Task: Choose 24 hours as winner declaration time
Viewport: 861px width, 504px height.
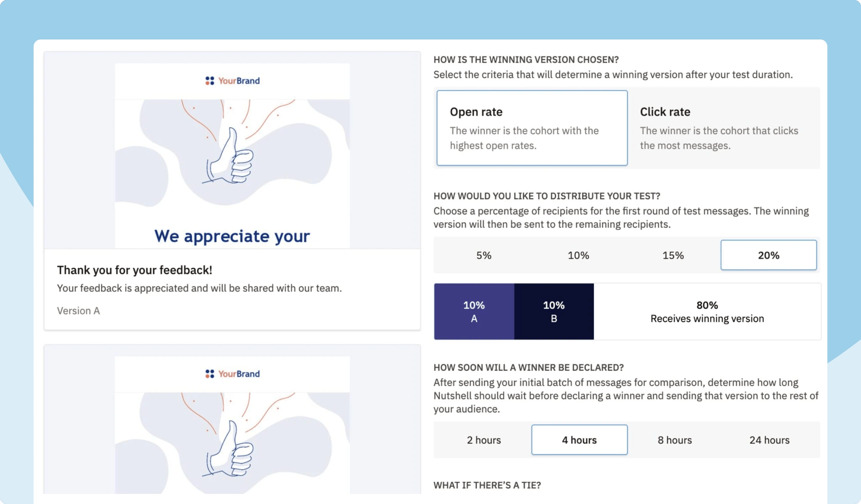Action: coord(769,440)
